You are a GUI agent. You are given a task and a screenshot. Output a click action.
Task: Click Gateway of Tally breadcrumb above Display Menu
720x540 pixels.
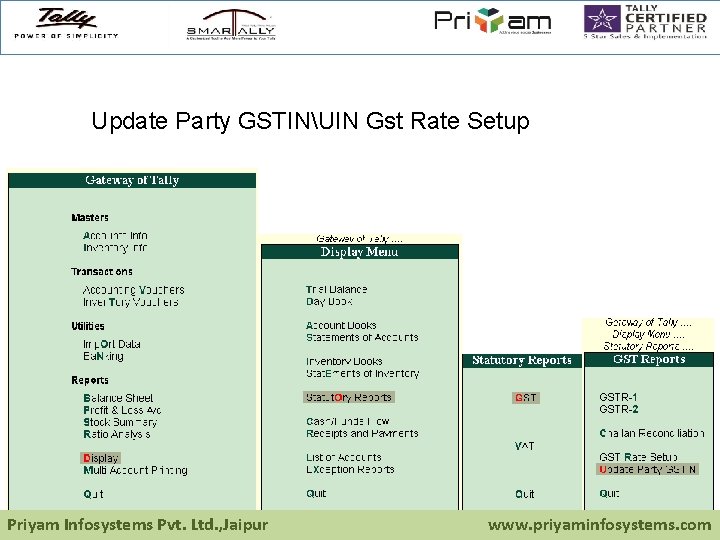click(x=359, y=239)
